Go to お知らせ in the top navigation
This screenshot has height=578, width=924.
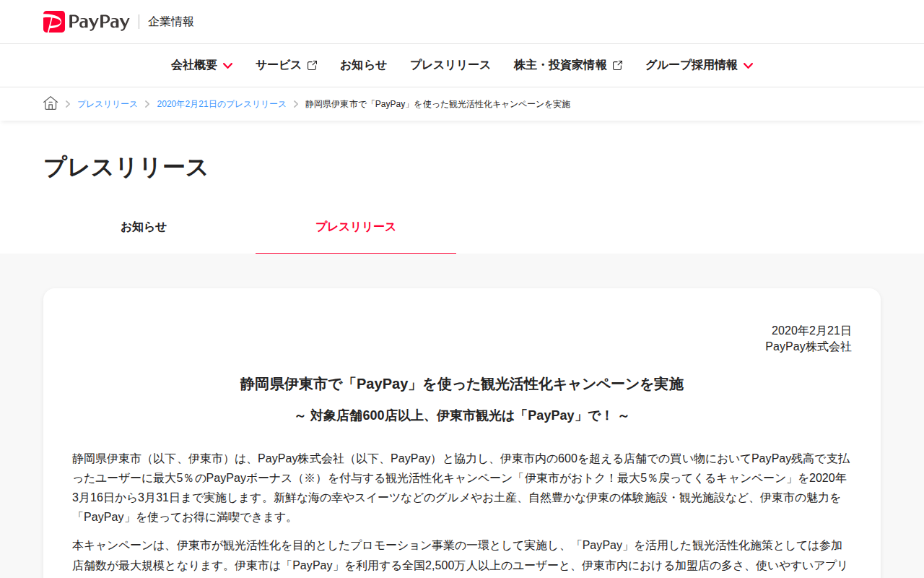pyautogui.click(x=363, y=65)
